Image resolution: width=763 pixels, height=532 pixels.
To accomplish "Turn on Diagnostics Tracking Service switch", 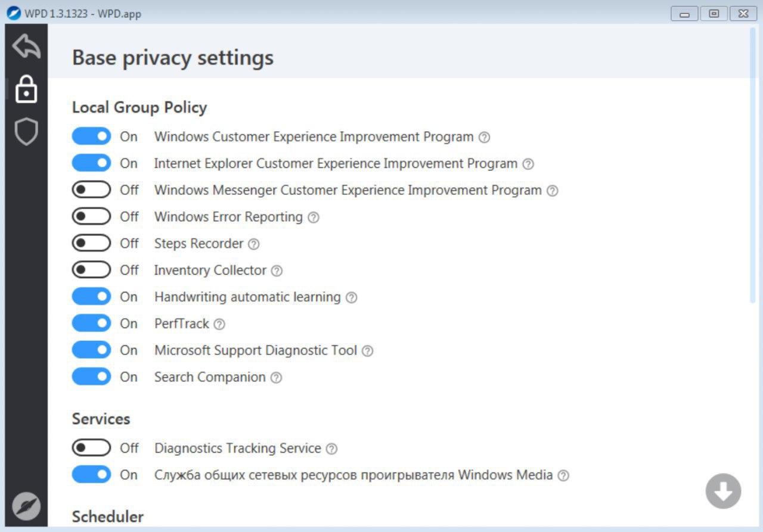I will pyautogui.click(x=91, y=448).
